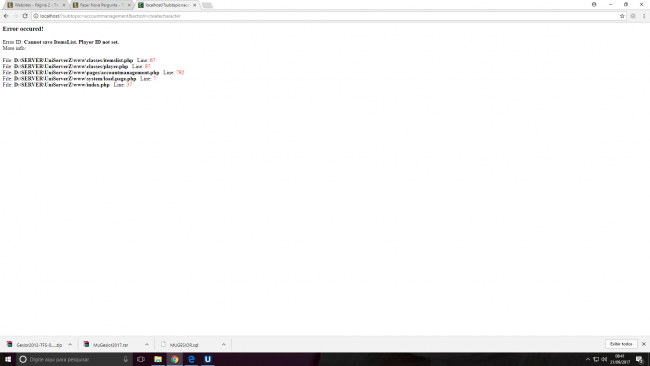650x366 pixels.
Task: Open the Chrome three-dot menu
Action: (x=644, y=16)
